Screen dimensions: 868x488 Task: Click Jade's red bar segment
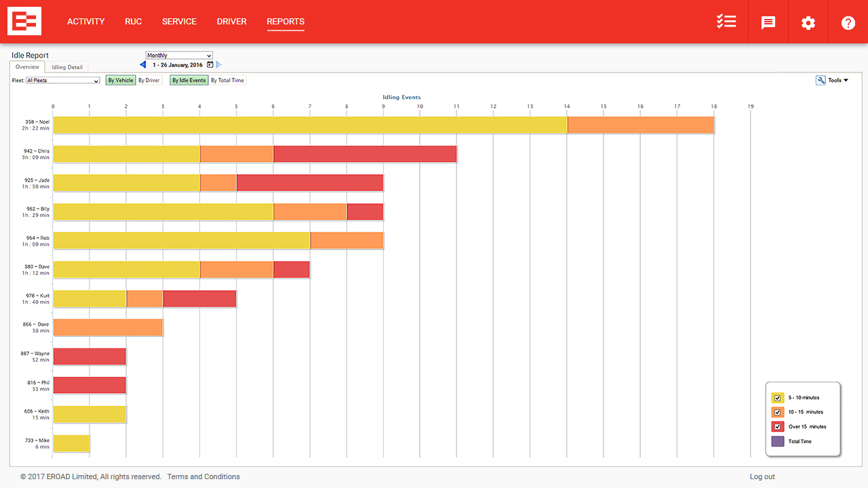310,183
